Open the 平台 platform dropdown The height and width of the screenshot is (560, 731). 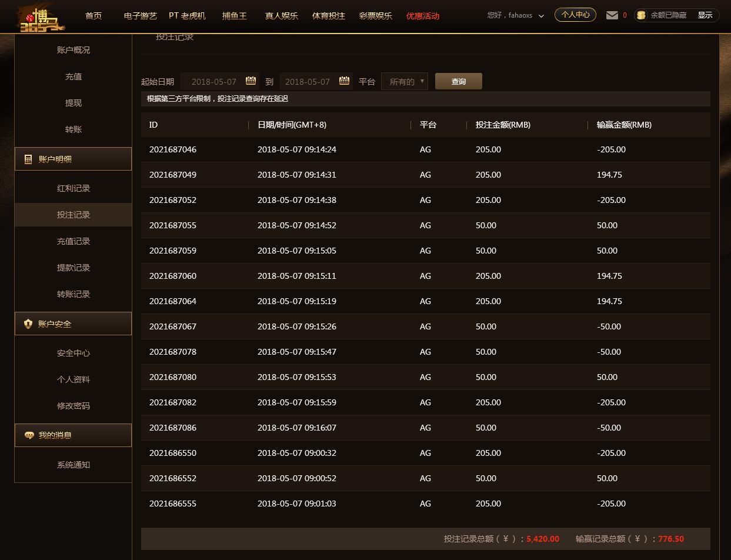pyautogui.click(x=405, y=81)
